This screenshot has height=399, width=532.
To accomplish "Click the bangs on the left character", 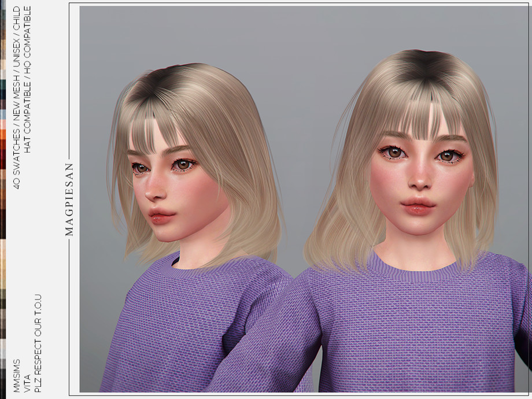I will click(x=159, y=130).
